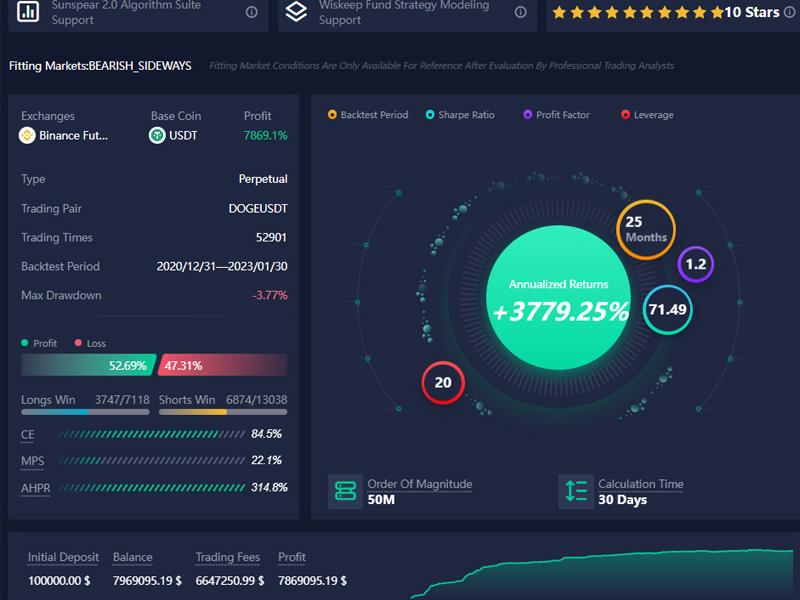The width and height of the screenshot is (800, 600).
Task: Click the Order Of Magnitude icon
Action: [346, 491]
